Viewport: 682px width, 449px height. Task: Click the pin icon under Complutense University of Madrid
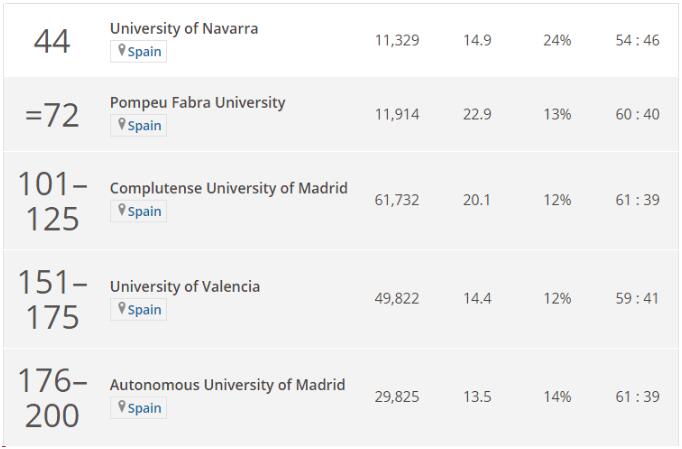click(122, 211)
